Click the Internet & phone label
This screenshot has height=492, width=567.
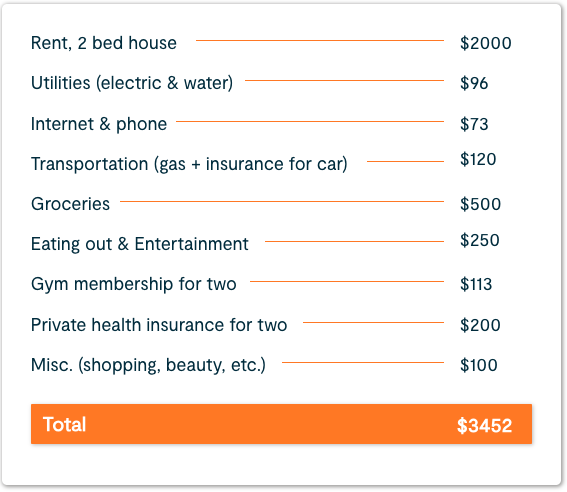point(99,124)
